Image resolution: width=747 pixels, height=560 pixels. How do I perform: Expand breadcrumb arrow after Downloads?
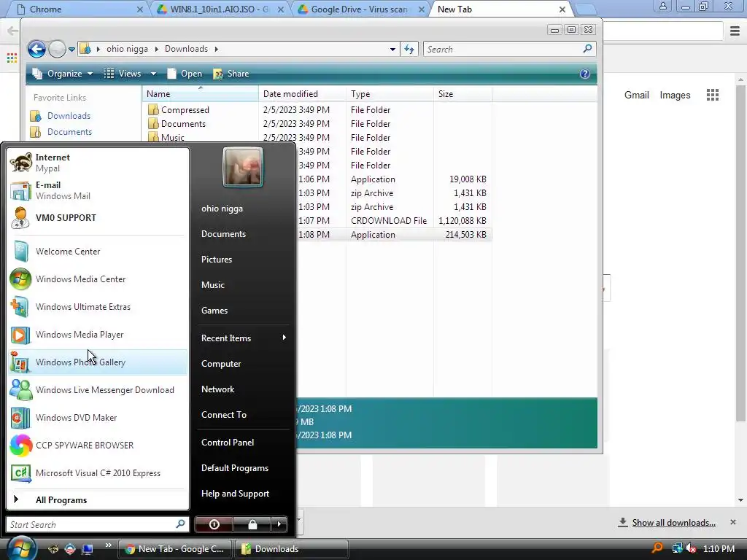pos(216,49)
